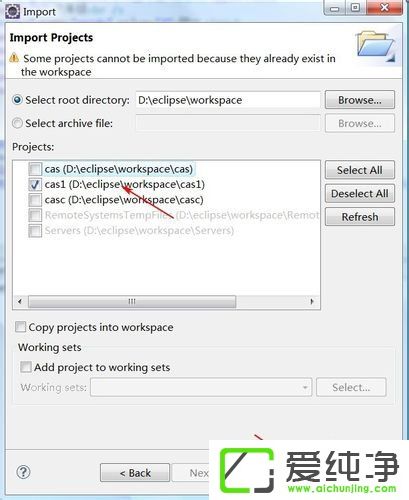Click Browse next to root directory

pos(360,100)
